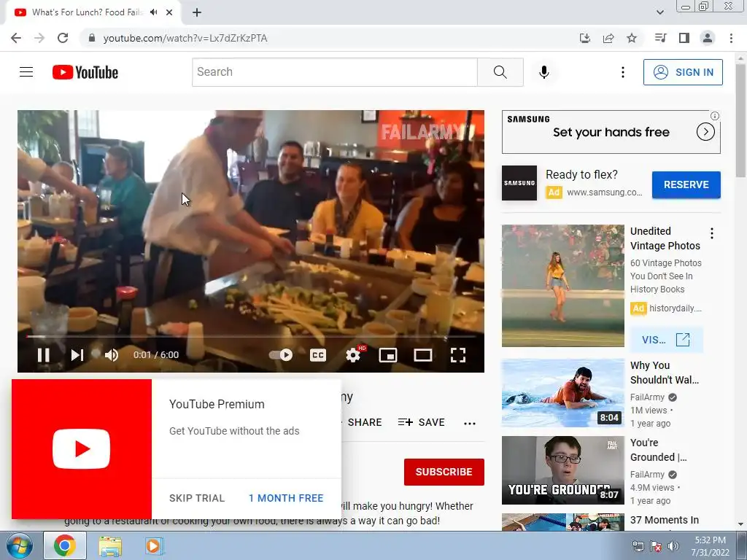Open media player taskbar icon
The height and width of the screenshot is (560, 747).
coord(153,545)
